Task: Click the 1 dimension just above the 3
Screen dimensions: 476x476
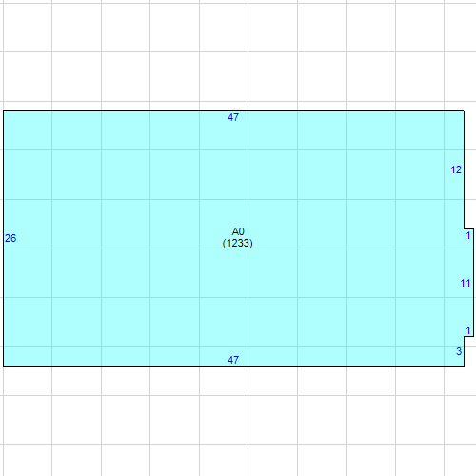Action: (468, 330)
